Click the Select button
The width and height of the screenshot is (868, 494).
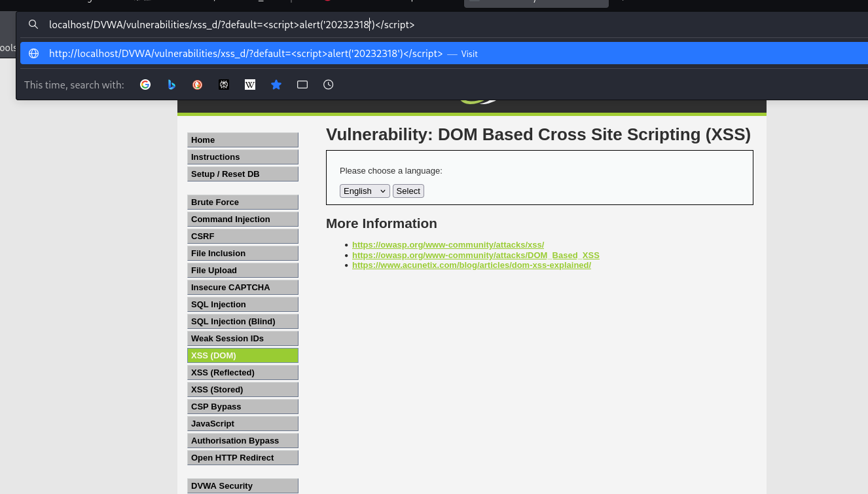coord(408,191)
